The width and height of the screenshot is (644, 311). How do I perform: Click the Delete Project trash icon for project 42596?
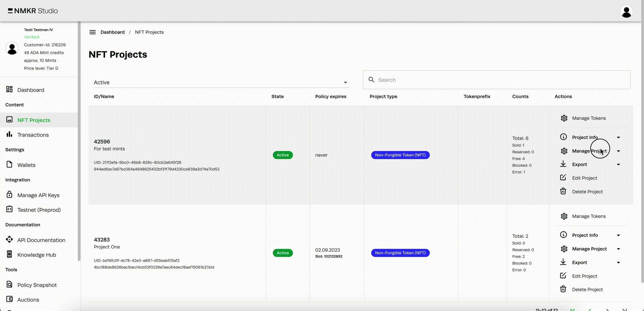(x=563, y=191)
